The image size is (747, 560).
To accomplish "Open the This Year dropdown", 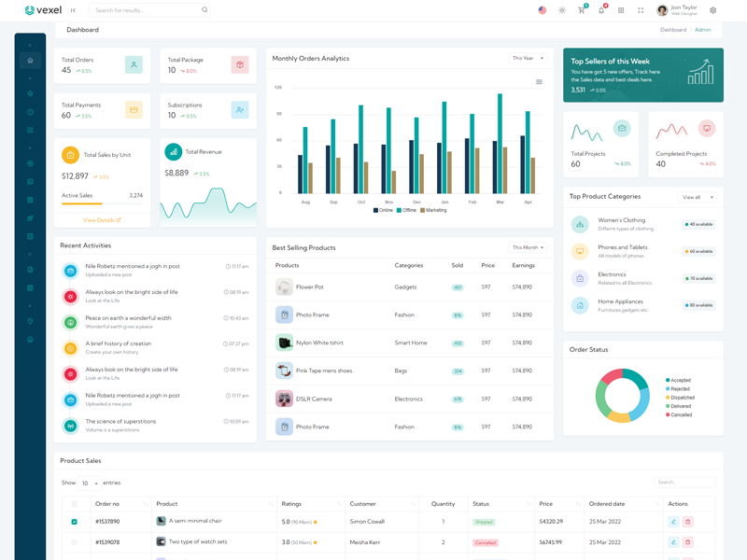I will coord(528,58).
